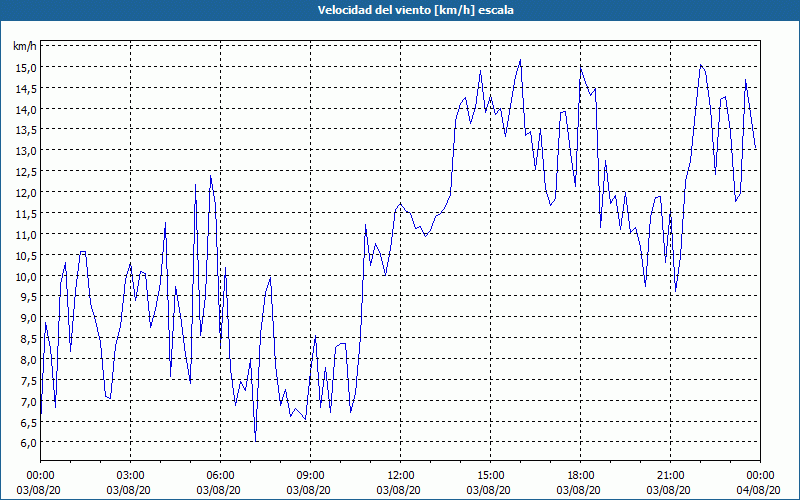Click the lowest wind speed dip near 07:10
800x500 pixels.
click(x=256, y=441)
